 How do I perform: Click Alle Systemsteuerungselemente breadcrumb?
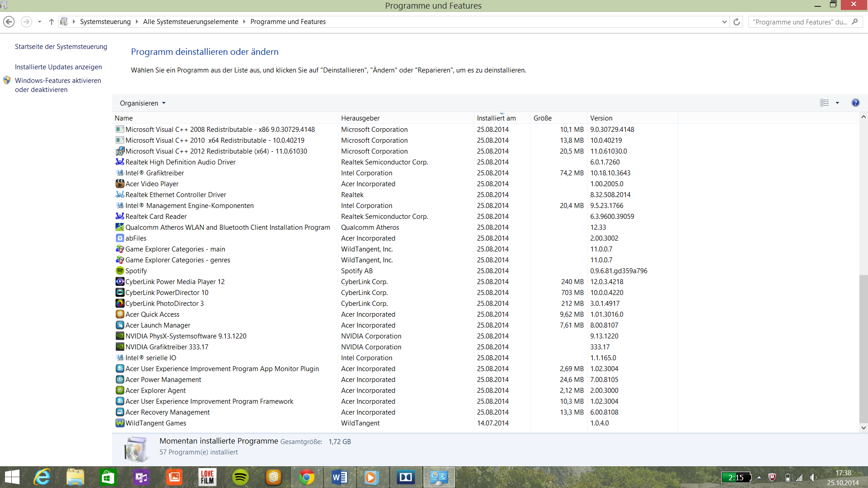(191, 22)
